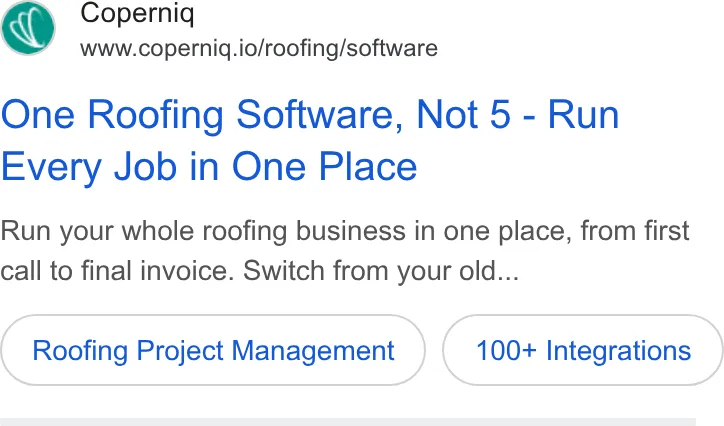This screenshot has width=724, height=426.
Task: Select the 100+ Integrations chip
Action: (x=583, y=350)
